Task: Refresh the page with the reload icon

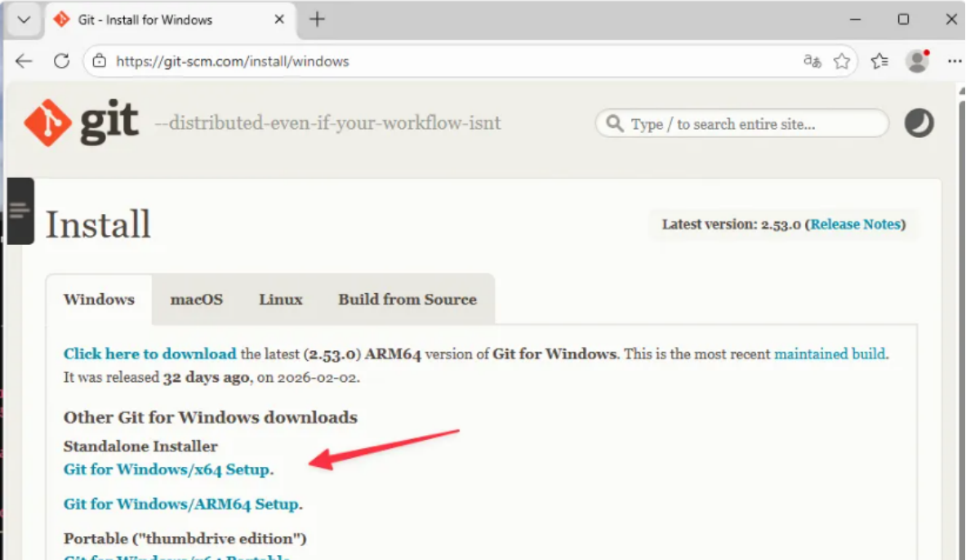Action: (x=61, y=61)
